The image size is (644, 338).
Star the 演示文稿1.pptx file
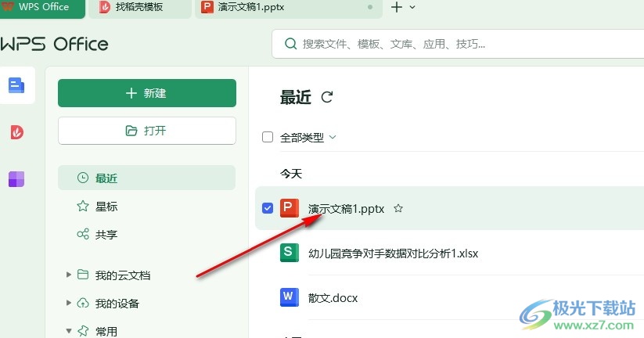coord(398,209)
